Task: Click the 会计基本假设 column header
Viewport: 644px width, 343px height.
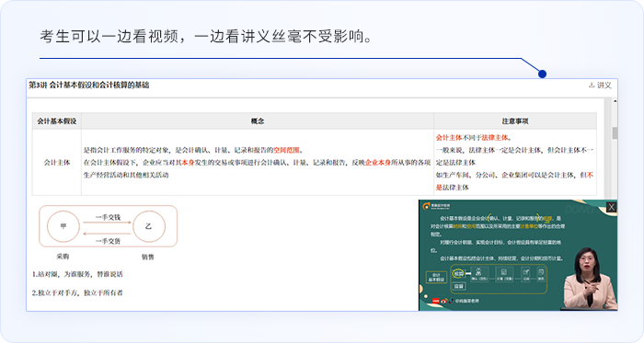Action: tap(57, 121)
